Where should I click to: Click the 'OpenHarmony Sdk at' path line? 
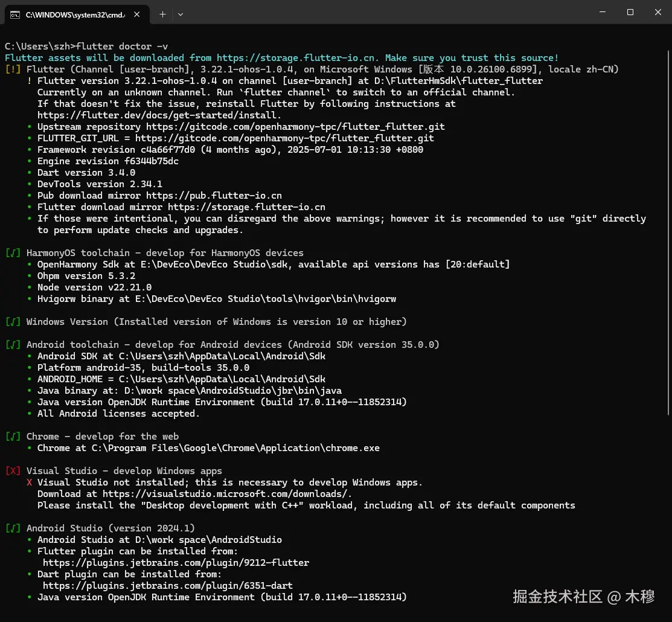click(274, 265)
